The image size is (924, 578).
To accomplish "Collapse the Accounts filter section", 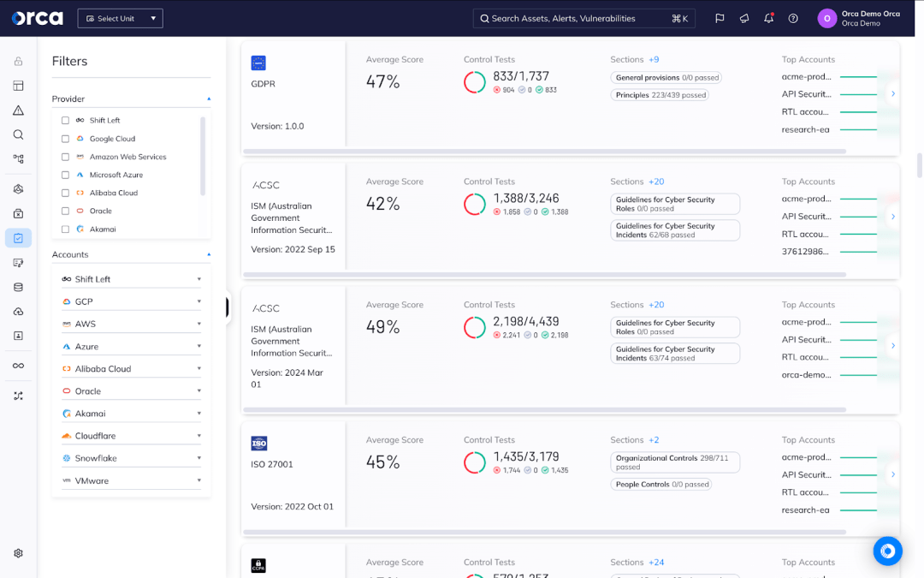I will [x=209, y=255].
